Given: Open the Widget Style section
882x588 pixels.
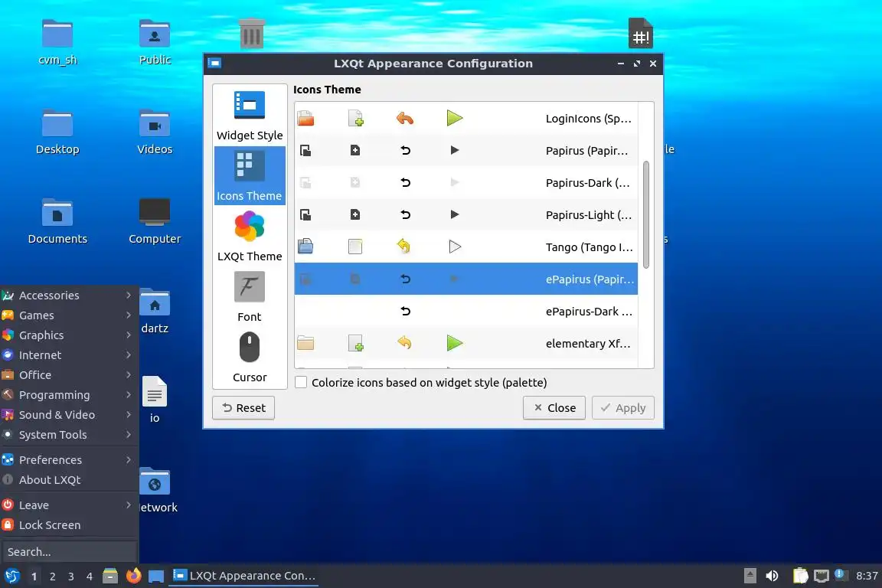Looking at the screenshot, I should point(249,116).
